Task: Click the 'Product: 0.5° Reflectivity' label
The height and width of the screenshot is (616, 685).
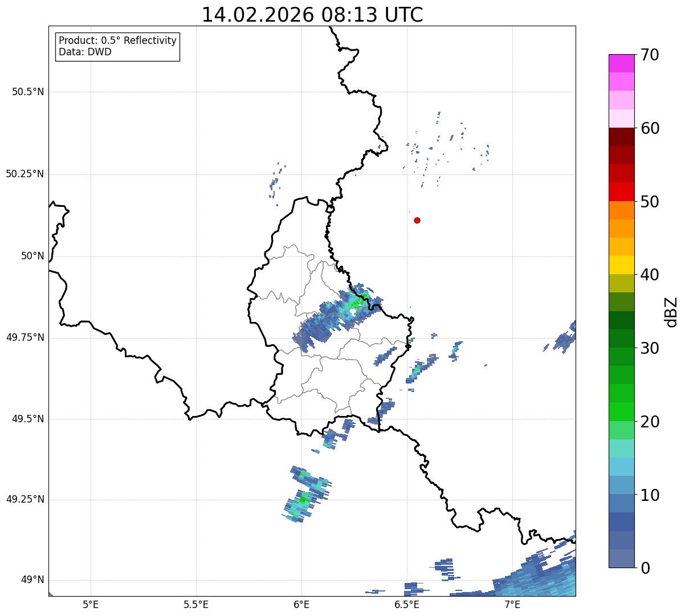Action: (117, 41)
